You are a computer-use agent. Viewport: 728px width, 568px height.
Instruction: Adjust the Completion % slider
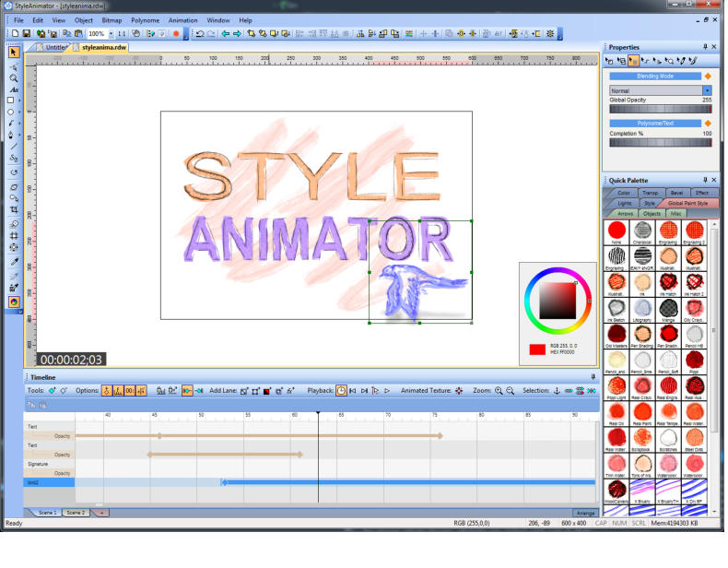click(x=660, y=143)
